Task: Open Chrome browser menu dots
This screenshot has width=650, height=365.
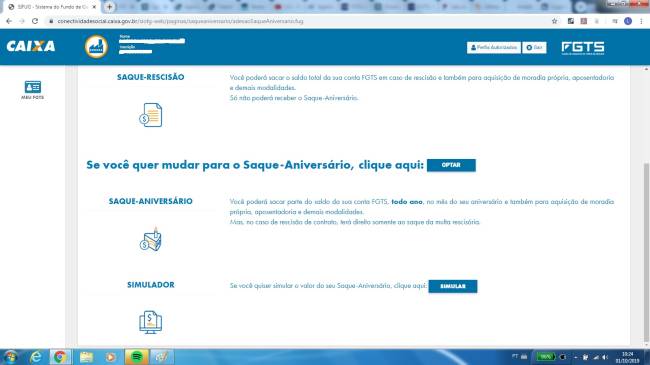Action: tap(641, 21)
